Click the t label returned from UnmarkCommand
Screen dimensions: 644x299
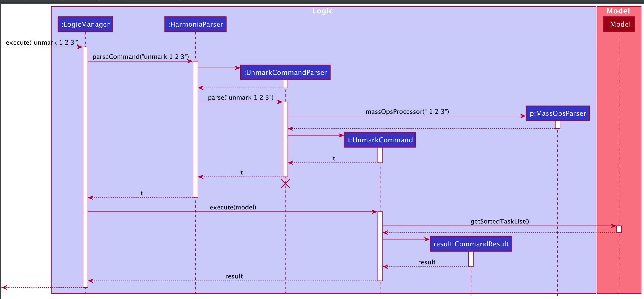point(334,158)
